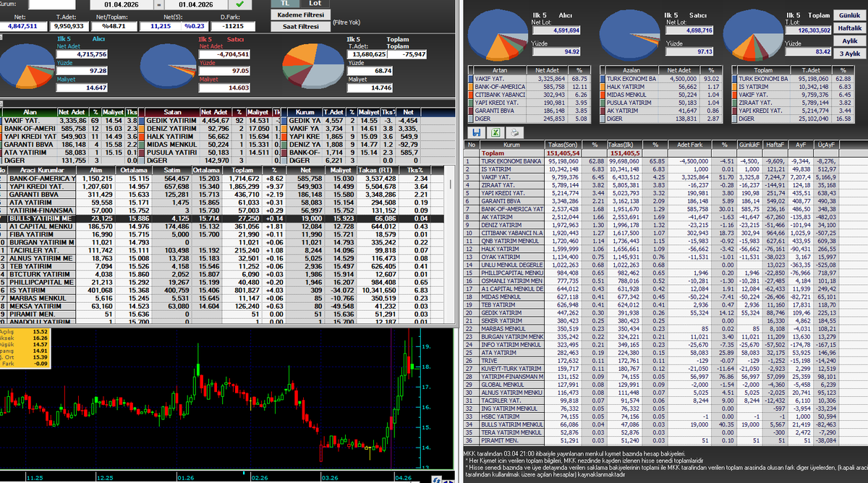Click the equals button between dates
Image resolution: width=868 pixels, height=483 pixels.
click(160, 4)
